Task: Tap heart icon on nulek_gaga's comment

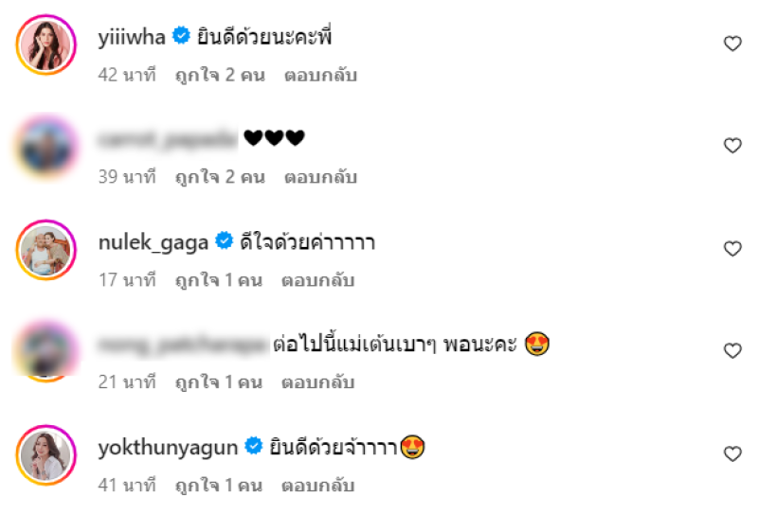Action: point(732,249)
